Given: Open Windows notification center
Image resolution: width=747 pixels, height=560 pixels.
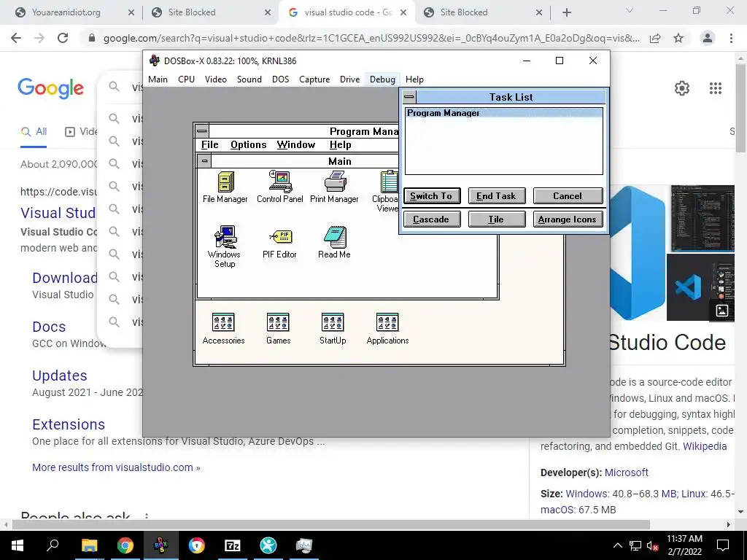Looking at the screenshot, I should coord(723,545).
